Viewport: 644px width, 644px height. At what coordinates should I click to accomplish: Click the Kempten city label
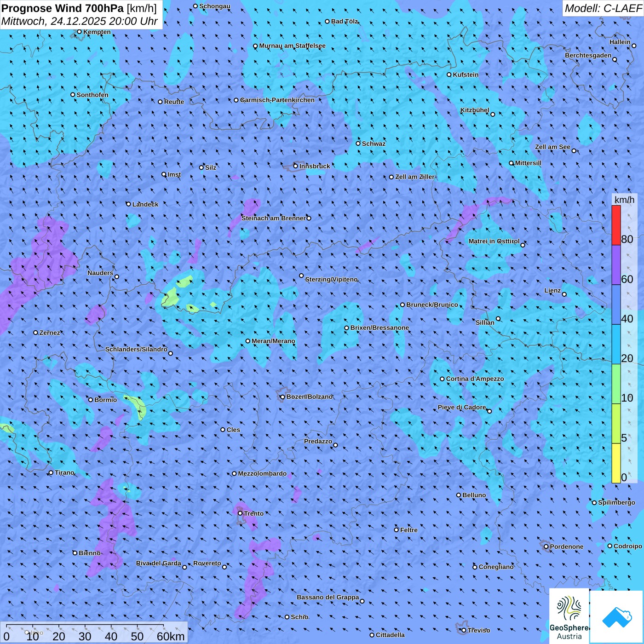coord(97,32)
